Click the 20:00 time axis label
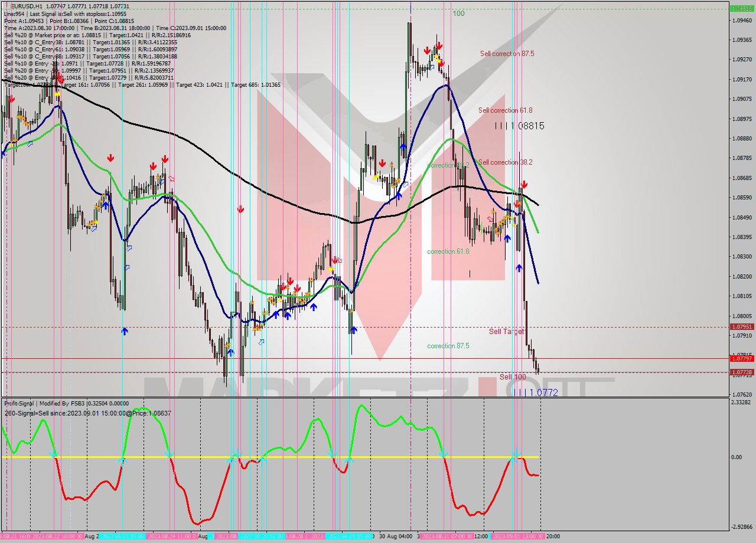Image resolution: width=756 pixels, height=543 pixels. point(553,537)
